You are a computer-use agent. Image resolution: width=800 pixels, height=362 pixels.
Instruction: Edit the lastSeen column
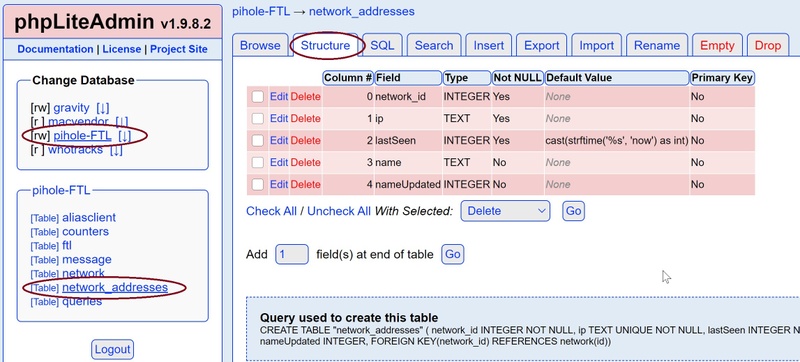click(x=279, y=140)
